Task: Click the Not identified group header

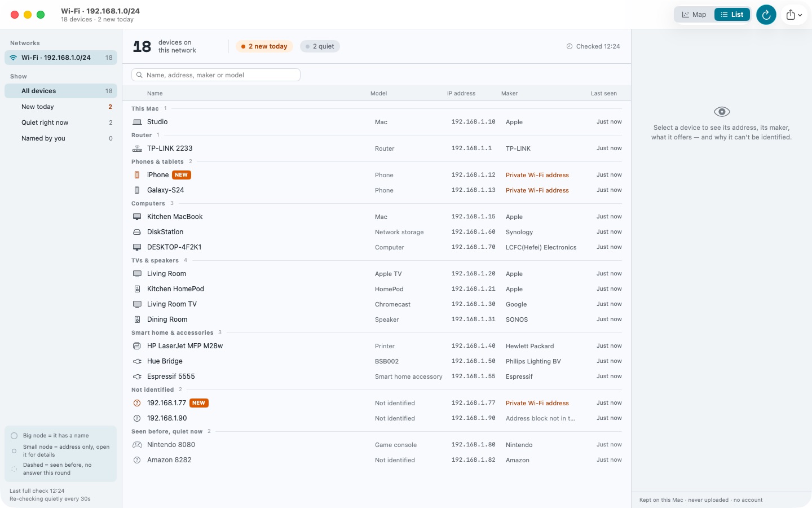Action: (x=153, y=390)
